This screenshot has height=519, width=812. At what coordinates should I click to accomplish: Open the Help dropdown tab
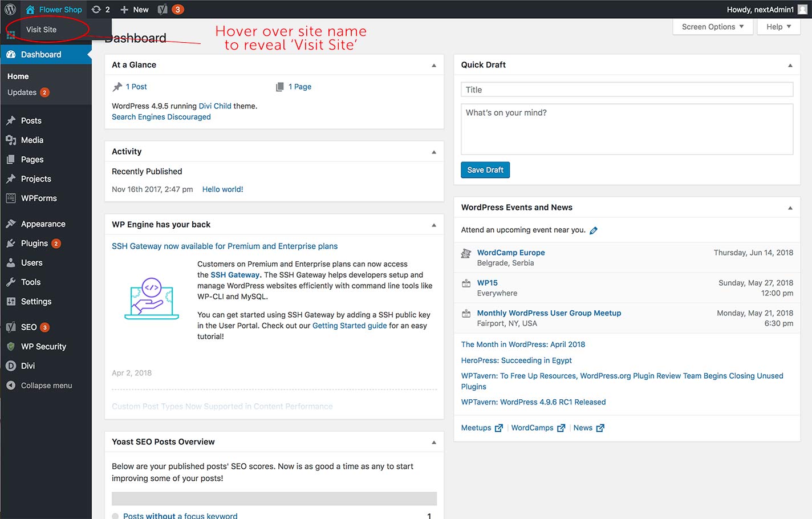778,27
